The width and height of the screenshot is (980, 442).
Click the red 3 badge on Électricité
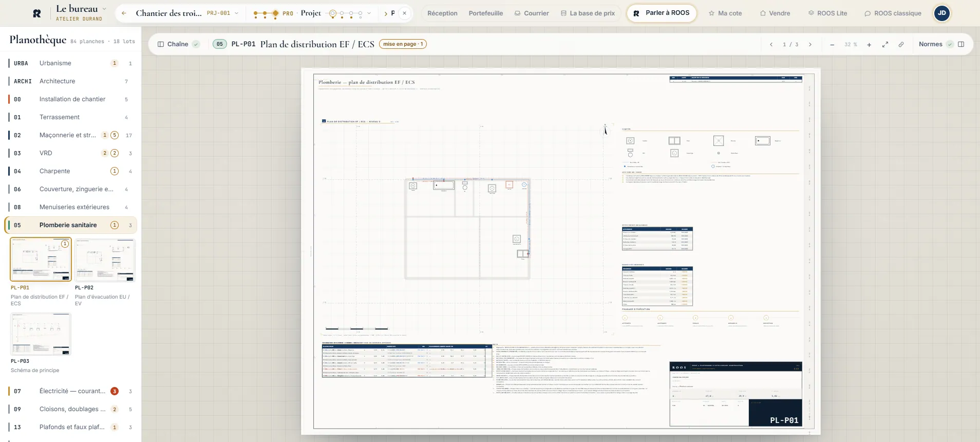click(115, 391)
